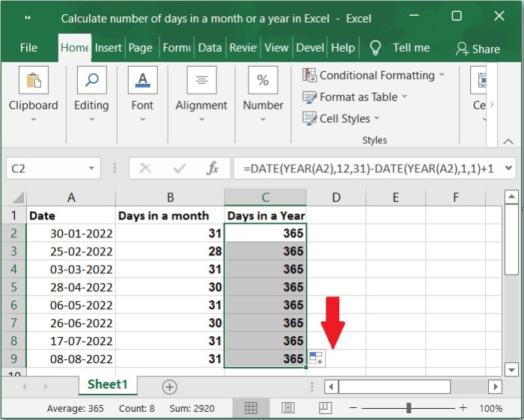The height and width of the screenshot is (420, 524).
Task: Click horizontal scrollbar left arrow
Action: [331, 387]
